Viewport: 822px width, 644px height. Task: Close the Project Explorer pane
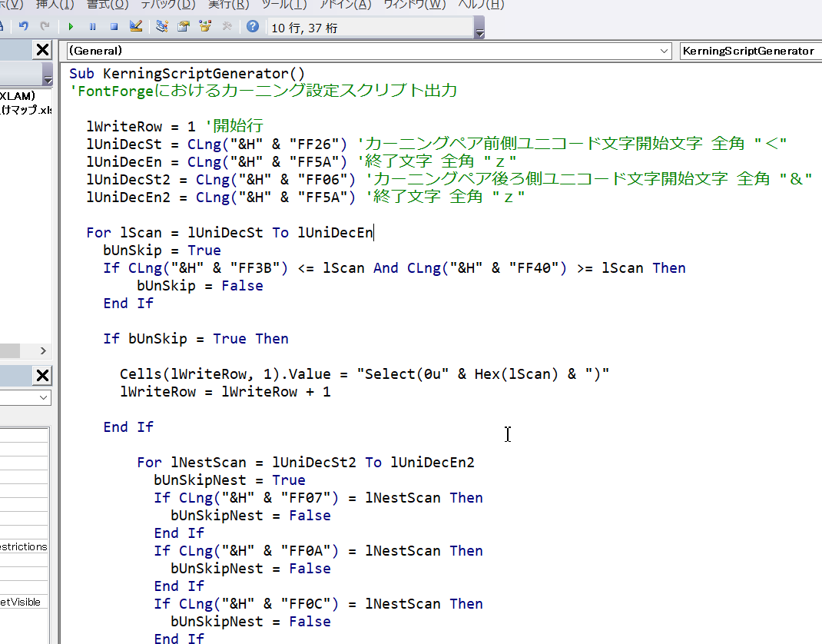(42, 51)
